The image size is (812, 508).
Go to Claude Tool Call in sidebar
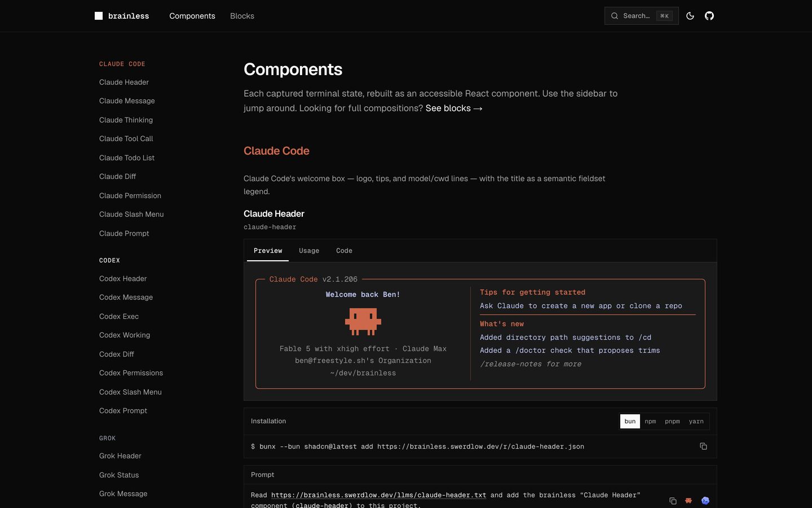point(126,138)
